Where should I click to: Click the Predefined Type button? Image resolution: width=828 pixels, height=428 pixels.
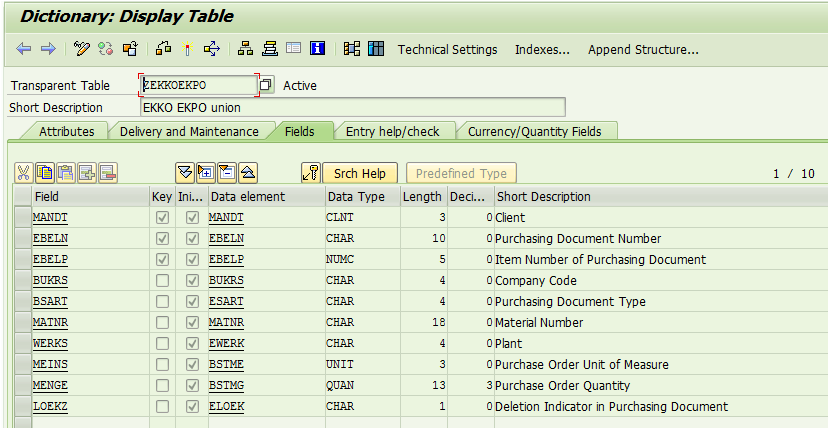461,173
